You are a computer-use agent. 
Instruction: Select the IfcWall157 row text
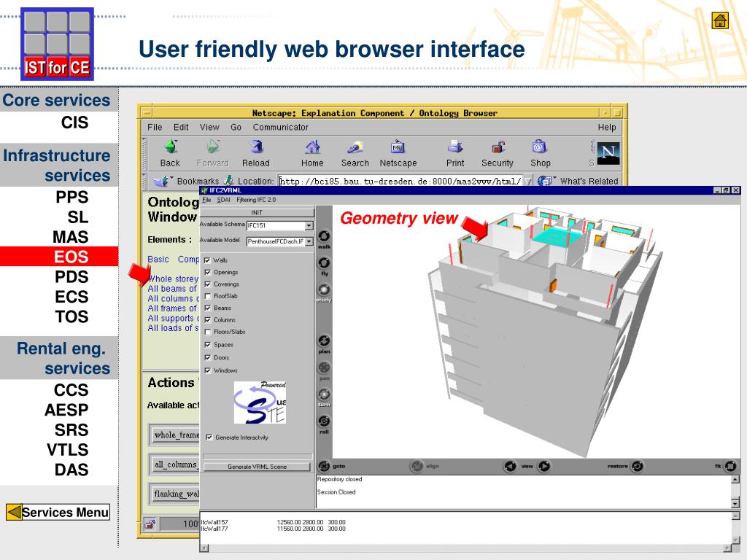point(214,522)
